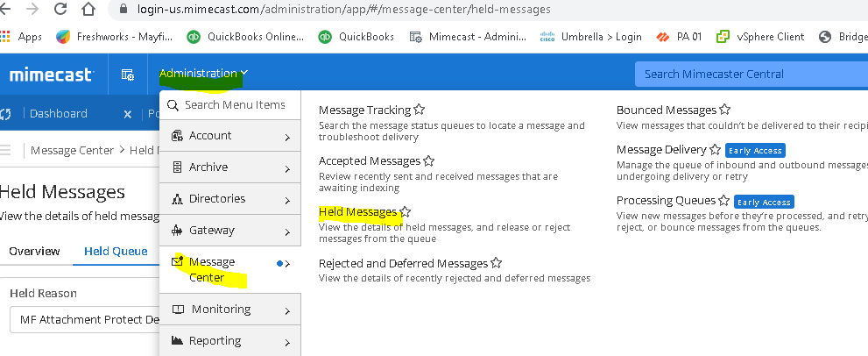Favorite Bounced Messages with its star
This screenshot has width=868, height=356.
pos(724,110)
